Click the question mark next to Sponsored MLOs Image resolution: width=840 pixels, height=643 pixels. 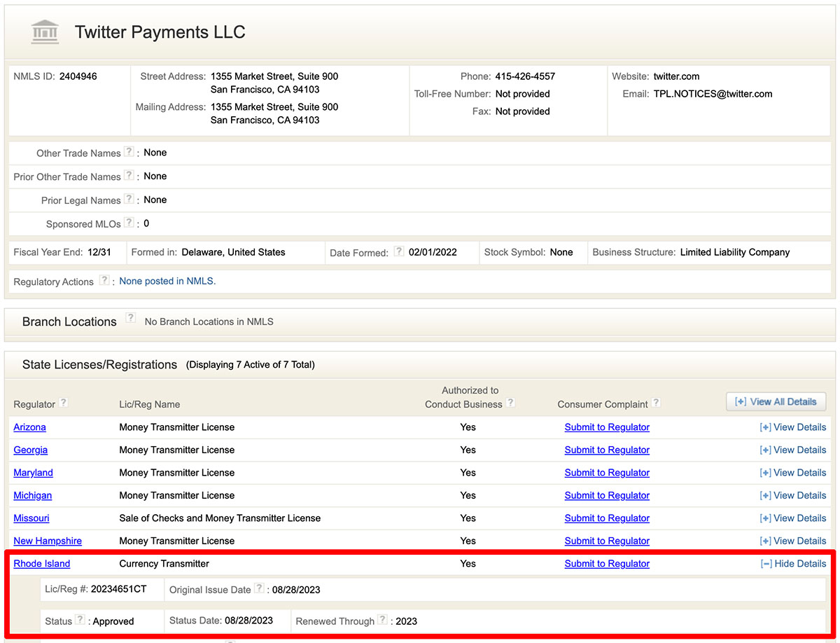click(x=129, y=223)
